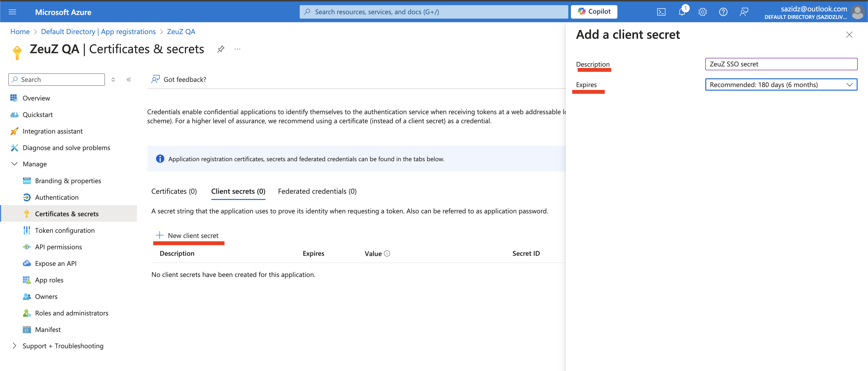The height and width of the screenshot is (371, 868).
Task: Click the Microsoft Azure logo text
Action: (x=63, y=12)
